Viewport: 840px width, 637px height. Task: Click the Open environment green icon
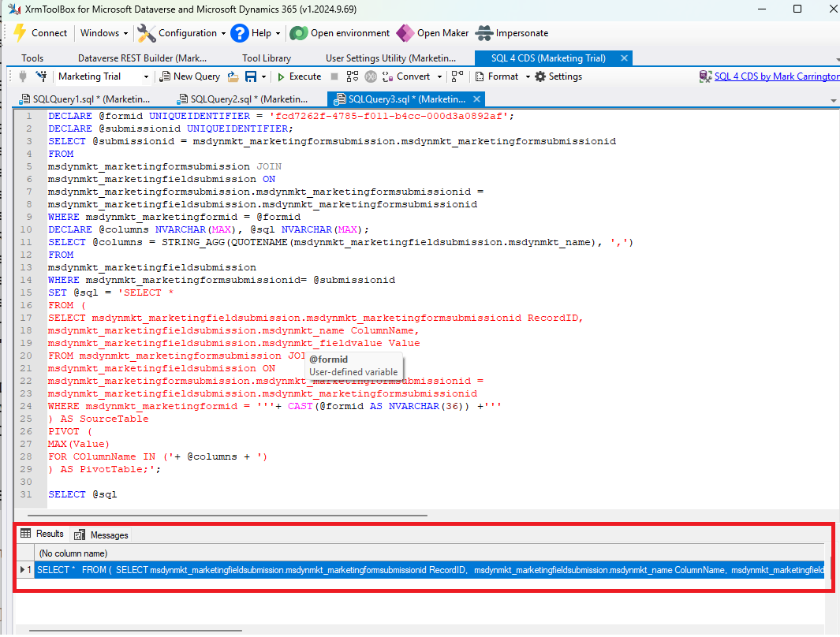pos(298,33)
